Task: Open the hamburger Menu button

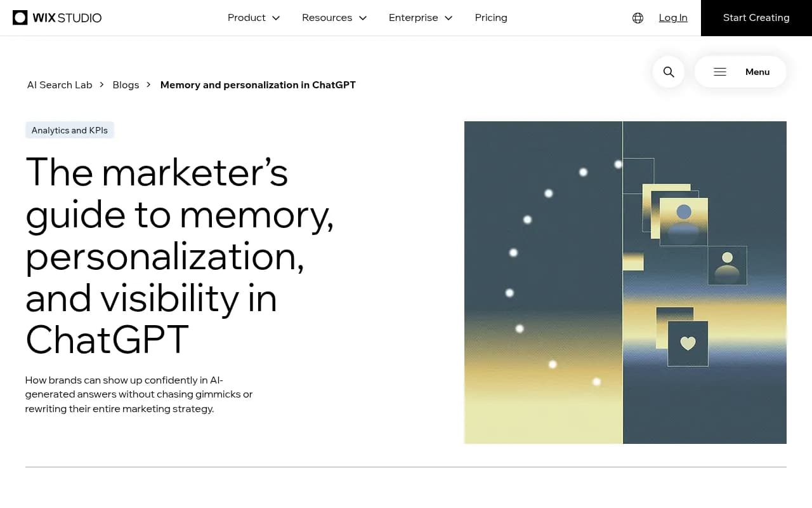Action: click(x=740, y=72)
